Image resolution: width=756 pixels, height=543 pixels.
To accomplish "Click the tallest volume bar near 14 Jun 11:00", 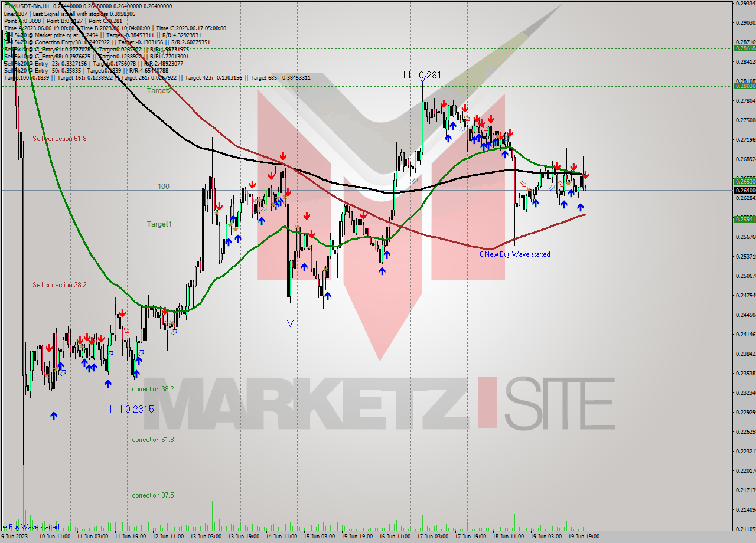I will coord(288,505).
